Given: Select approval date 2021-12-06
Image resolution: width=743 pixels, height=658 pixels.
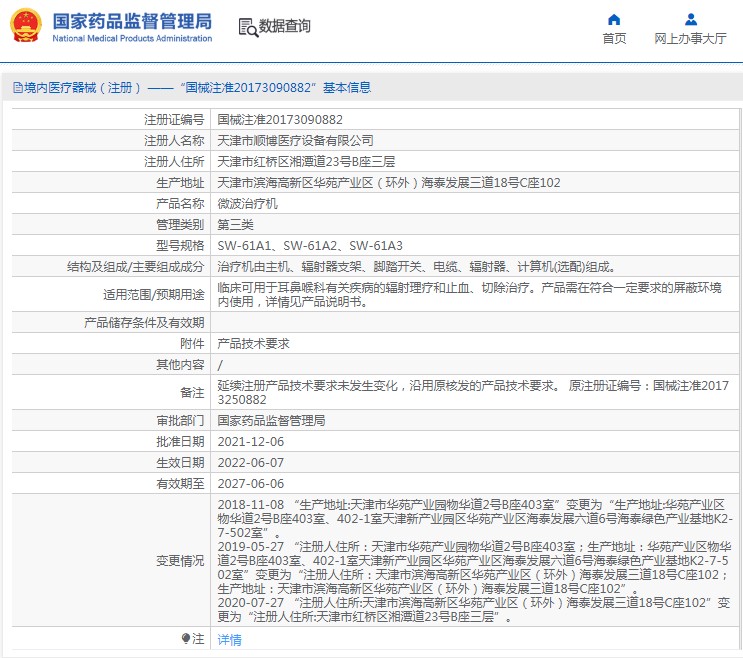Looking at the screenshot, I should coord(251,442).
